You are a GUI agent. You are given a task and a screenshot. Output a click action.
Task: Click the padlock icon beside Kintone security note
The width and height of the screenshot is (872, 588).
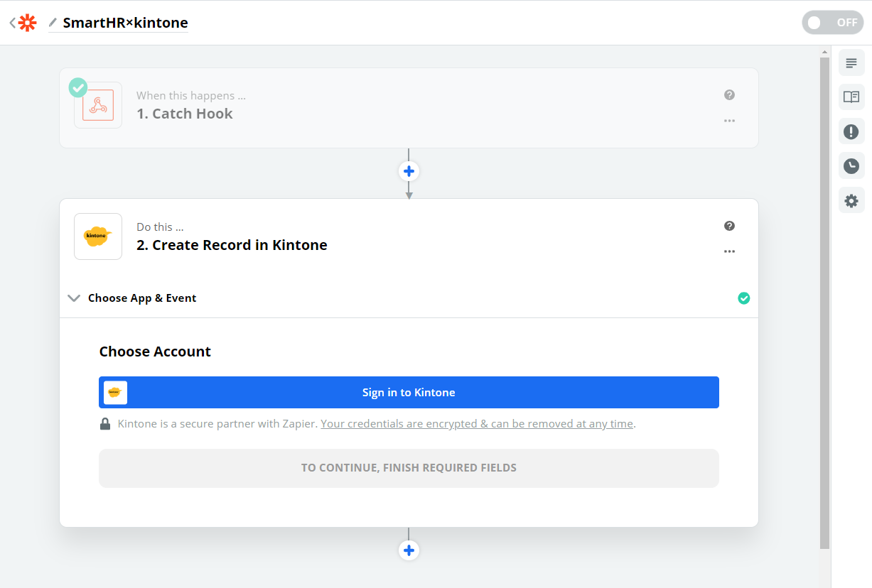(105, 424)
